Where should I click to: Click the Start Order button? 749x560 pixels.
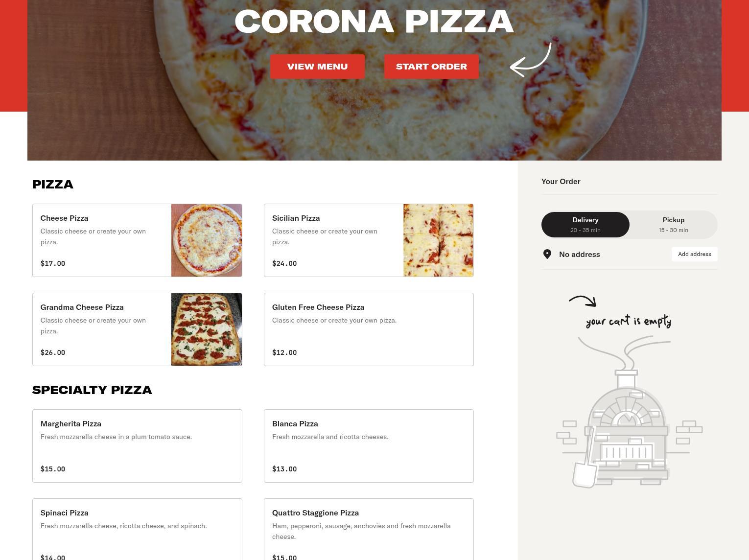coord(431,67)
